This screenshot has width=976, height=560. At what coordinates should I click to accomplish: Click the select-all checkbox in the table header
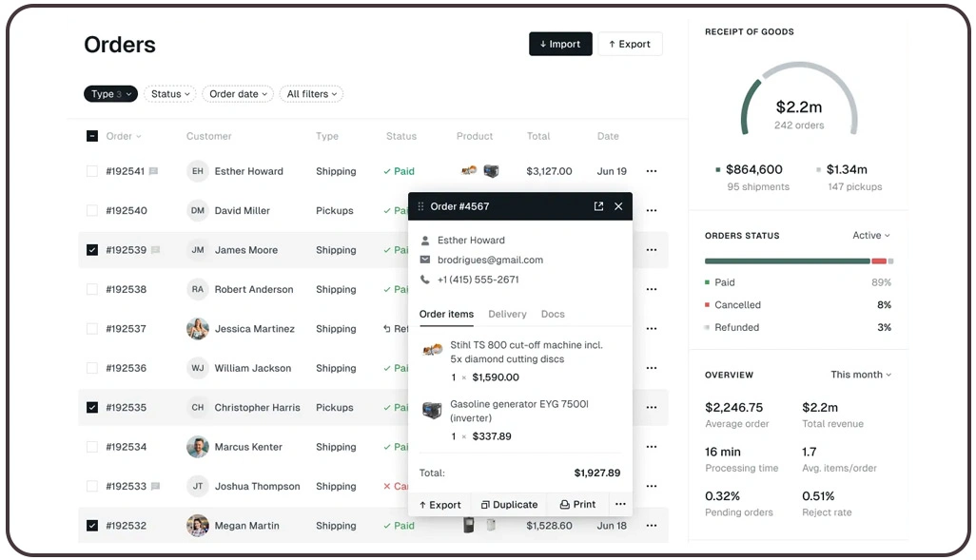tap(91, 136)
